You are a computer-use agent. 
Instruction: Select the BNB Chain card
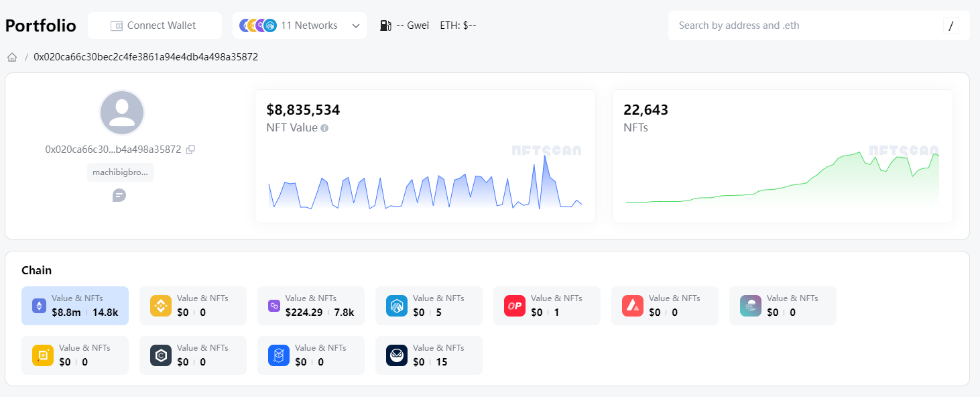[x=192, y=306]
